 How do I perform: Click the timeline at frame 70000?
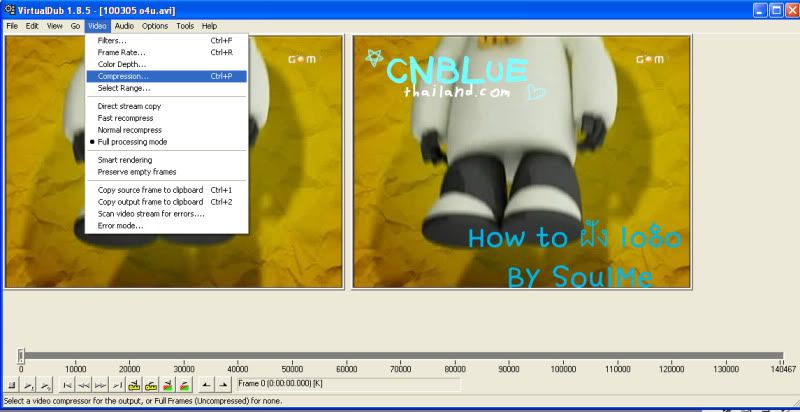(x=401, y=355)
